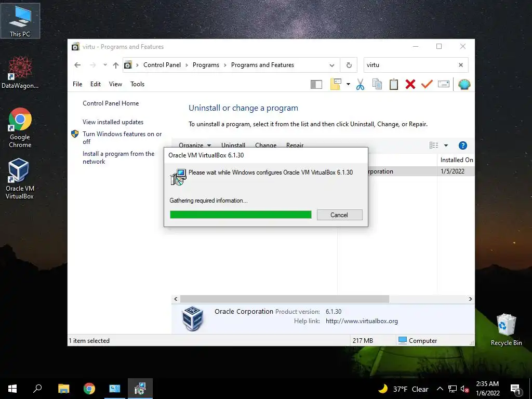Click the folder Move-to toolbar icon
Viewport: 532px width, 399px height.
coord(336,84)
